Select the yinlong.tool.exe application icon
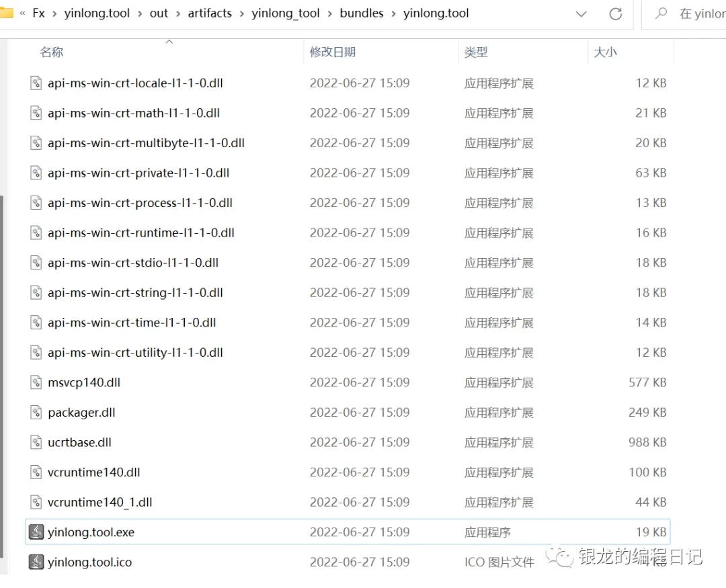 tap(35, 532)
